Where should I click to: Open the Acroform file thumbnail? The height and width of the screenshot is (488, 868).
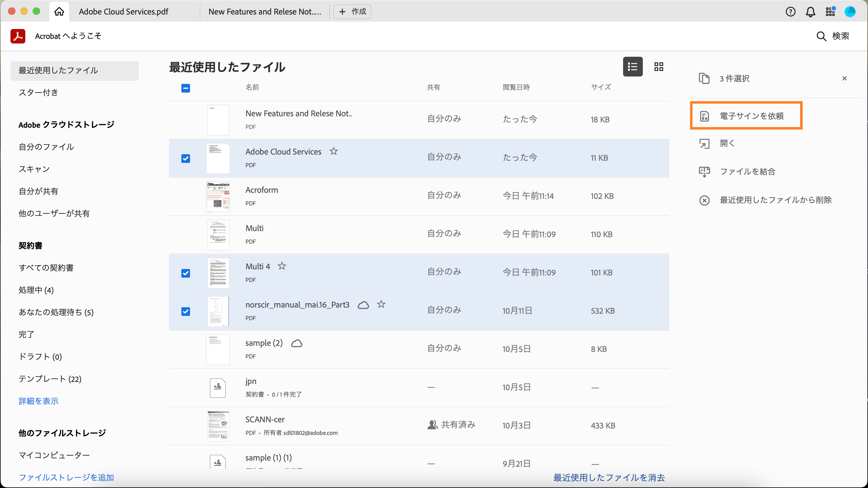click(x=218, y=196)
